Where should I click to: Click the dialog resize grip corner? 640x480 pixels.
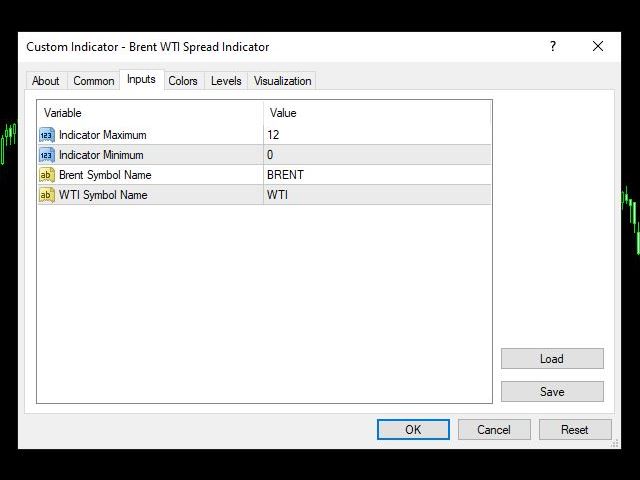point(615,444)
